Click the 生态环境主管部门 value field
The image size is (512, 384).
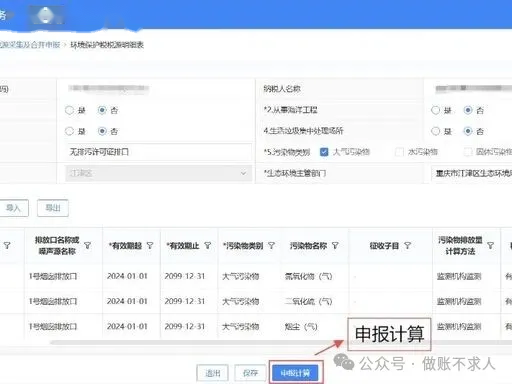(x=471, y=173)
